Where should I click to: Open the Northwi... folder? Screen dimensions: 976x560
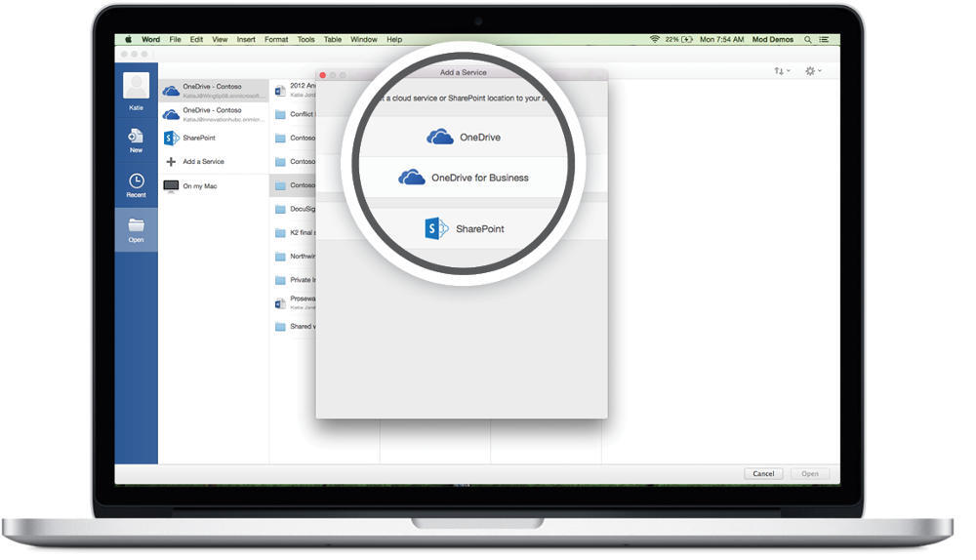point(295,257)
